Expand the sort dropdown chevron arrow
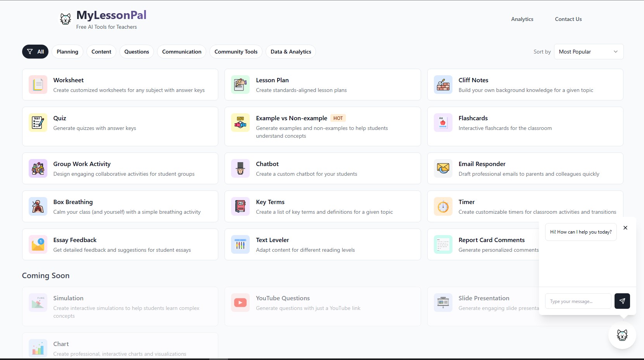This screenshot has height=360, width=644. coord(615,52)
